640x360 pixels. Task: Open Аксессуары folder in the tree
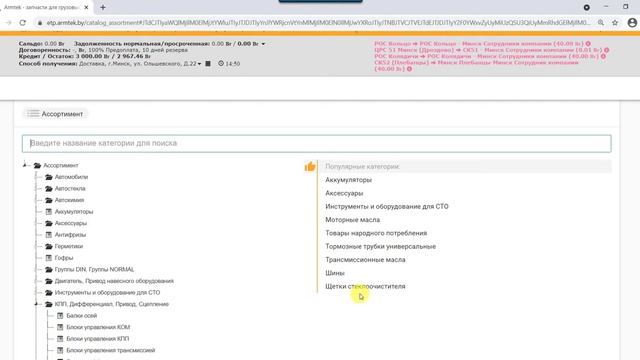pos(71,223)
